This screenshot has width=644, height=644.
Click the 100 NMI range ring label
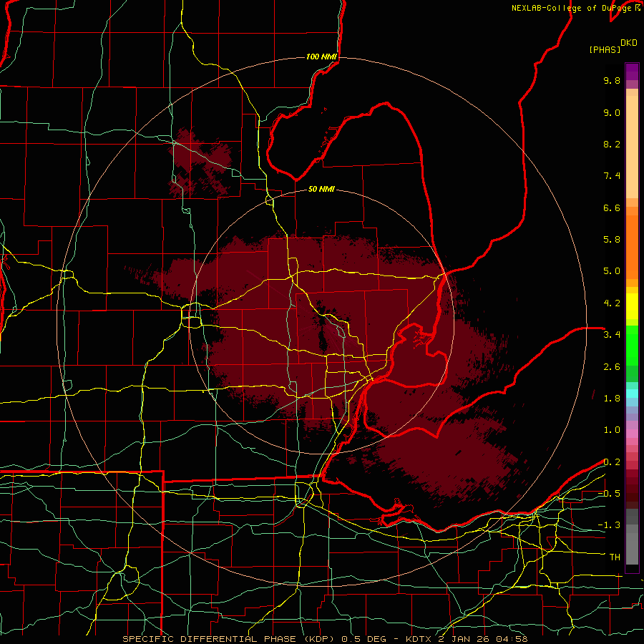coord(321,57)
